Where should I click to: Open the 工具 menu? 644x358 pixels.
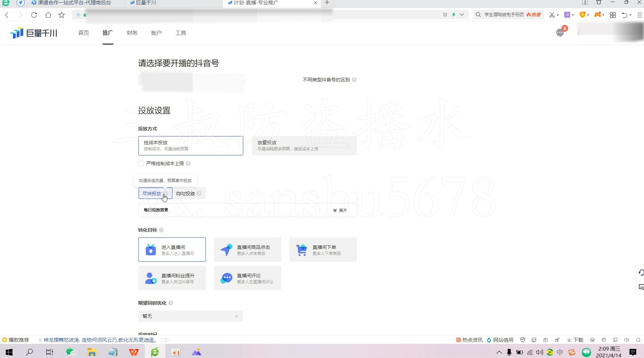click(180, 33)
